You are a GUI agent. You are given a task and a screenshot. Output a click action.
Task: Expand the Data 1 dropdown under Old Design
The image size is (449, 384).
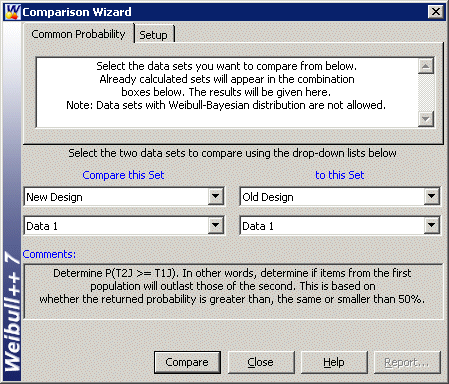tap(432, 226)
